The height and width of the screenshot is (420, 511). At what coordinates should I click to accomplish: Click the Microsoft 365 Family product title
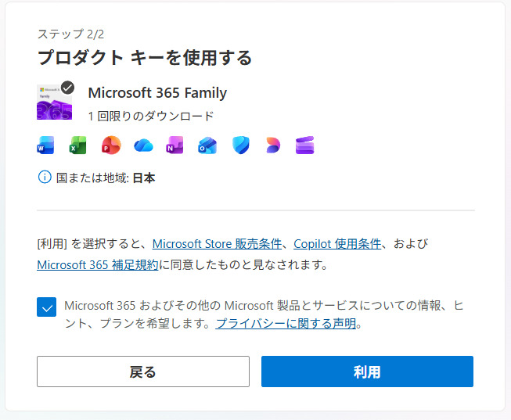(157, 93)
